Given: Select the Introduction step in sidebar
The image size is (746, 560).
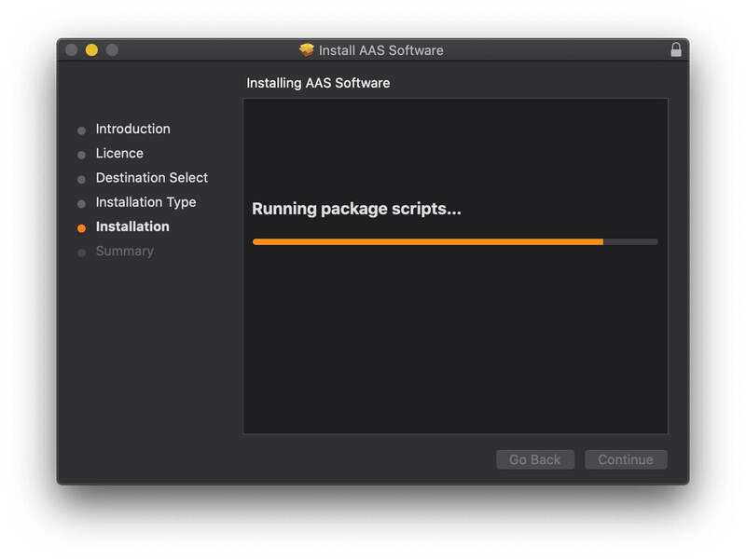Looking at the screenshot, I should point(135,129).
